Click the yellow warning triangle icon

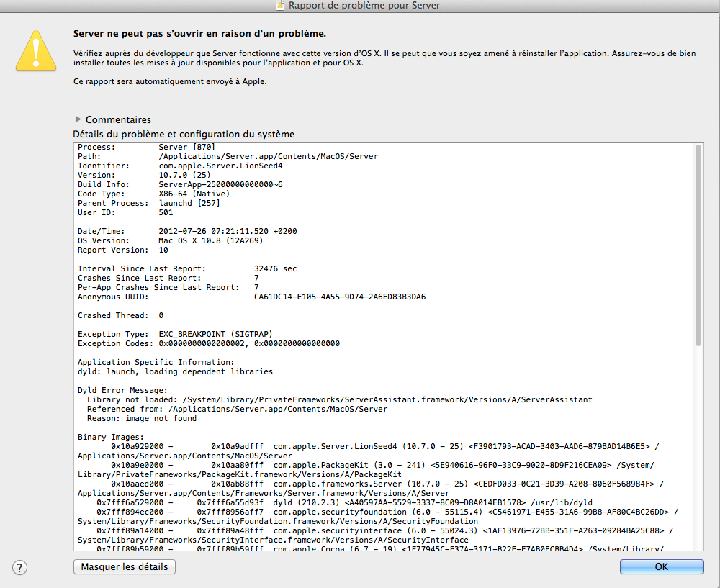pos(36,51)
